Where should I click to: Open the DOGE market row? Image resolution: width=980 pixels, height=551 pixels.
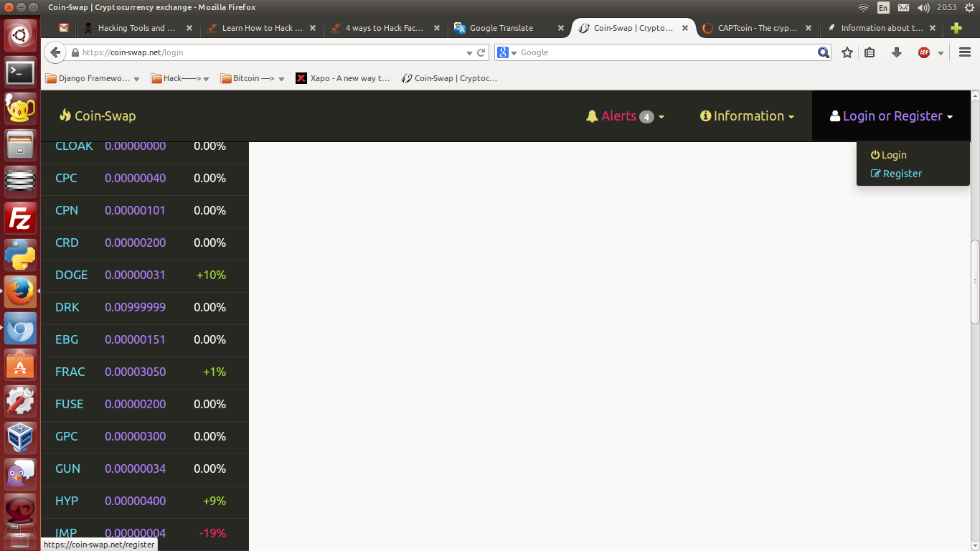(144, 275)
